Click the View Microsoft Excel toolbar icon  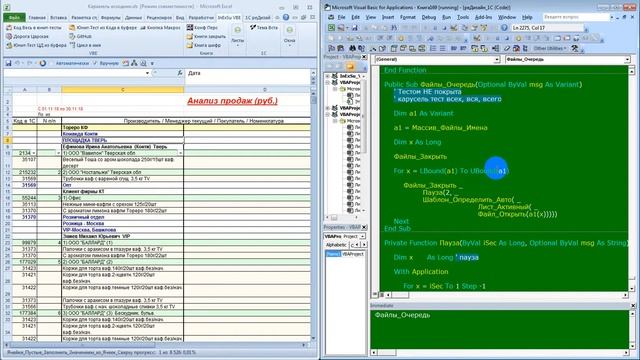click(331, 28)
